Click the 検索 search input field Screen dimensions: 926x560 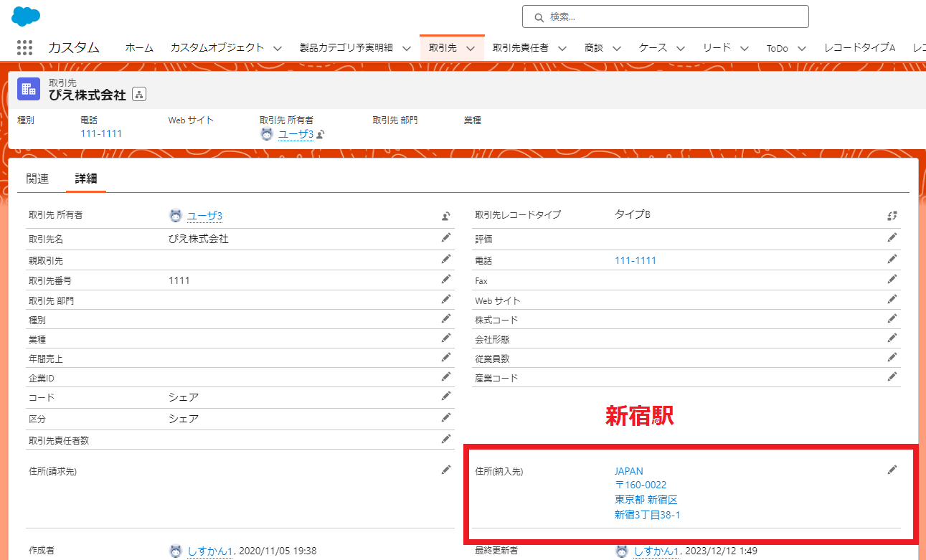pos(666,16)
